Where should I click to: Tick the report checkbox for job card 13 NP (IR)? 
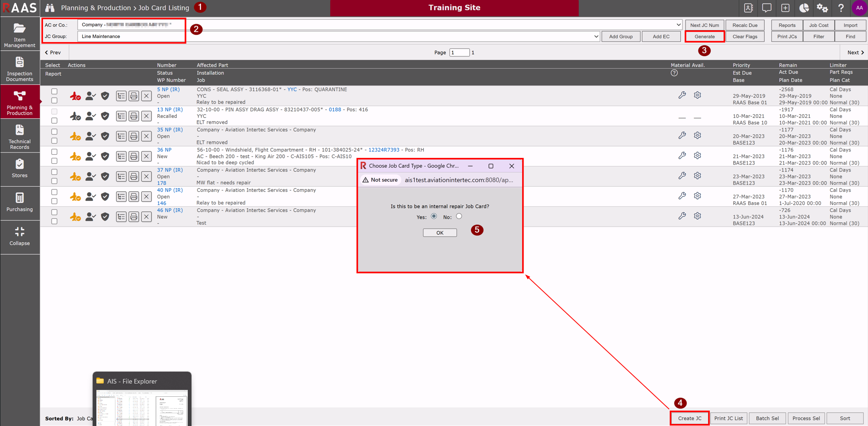point(54,121)
